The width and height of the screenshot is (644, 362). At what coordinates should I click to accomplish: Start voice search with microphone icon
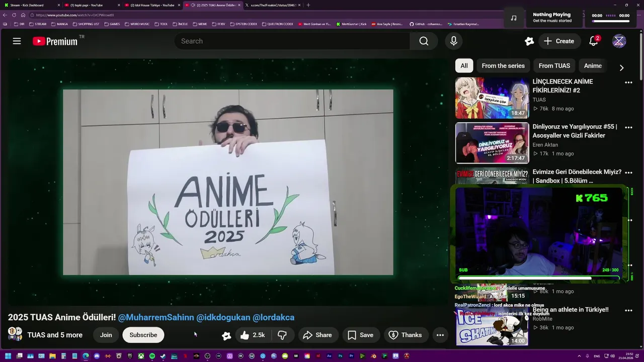453,41
